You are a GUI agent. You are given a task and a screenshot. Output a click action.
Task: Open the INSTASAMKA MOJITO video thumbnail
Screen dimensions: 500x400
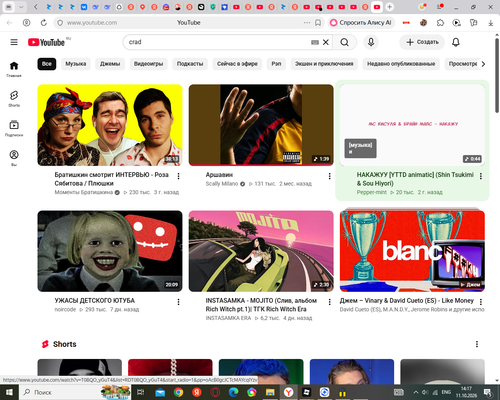tap(261, 251)
